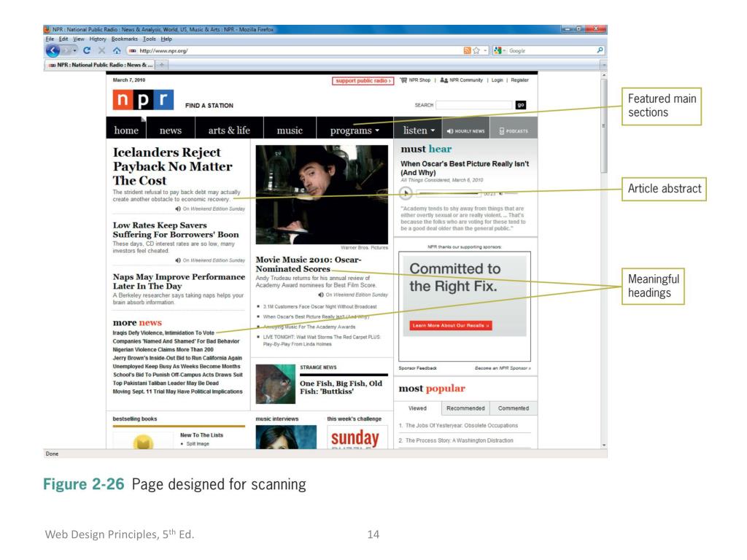
Task: Open Iraqis Defy Violence news link
Action: click(x=163, y=332)
